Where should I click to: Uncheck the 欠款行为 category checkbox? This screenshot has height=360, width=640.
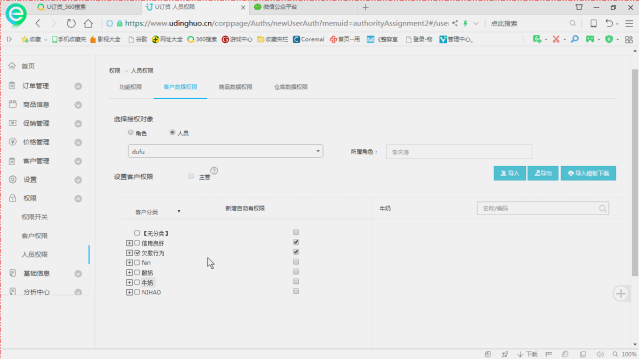point(137,253)
